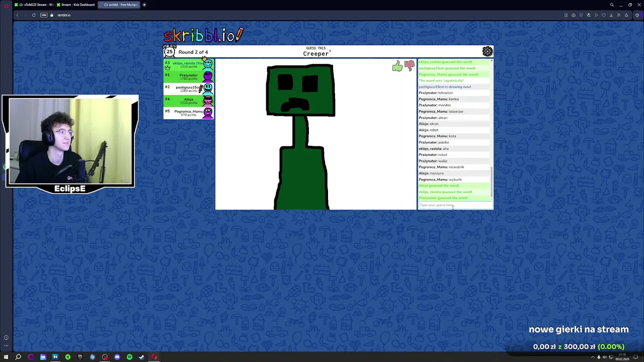
Task: Go forward in browser history
Action: coord(25,15)
